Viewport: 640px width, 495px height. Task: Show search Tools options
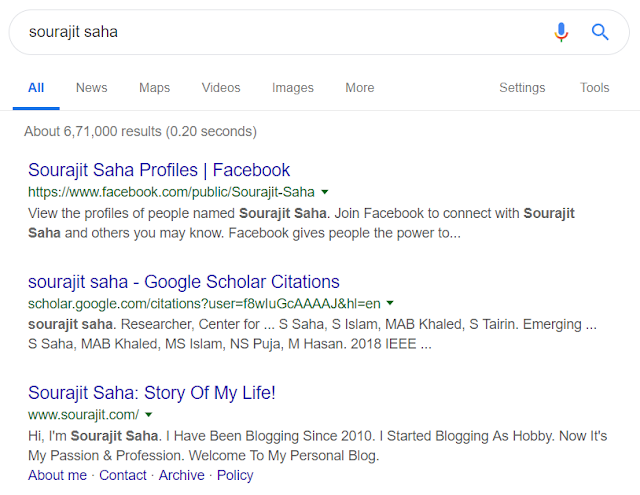click(595, 88)
